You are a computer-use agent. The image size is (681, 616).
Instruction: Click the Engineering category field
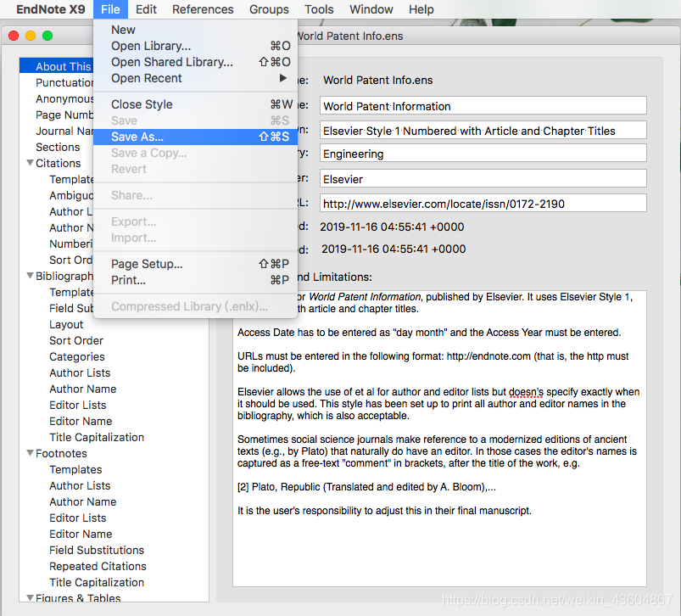(483, 154)
